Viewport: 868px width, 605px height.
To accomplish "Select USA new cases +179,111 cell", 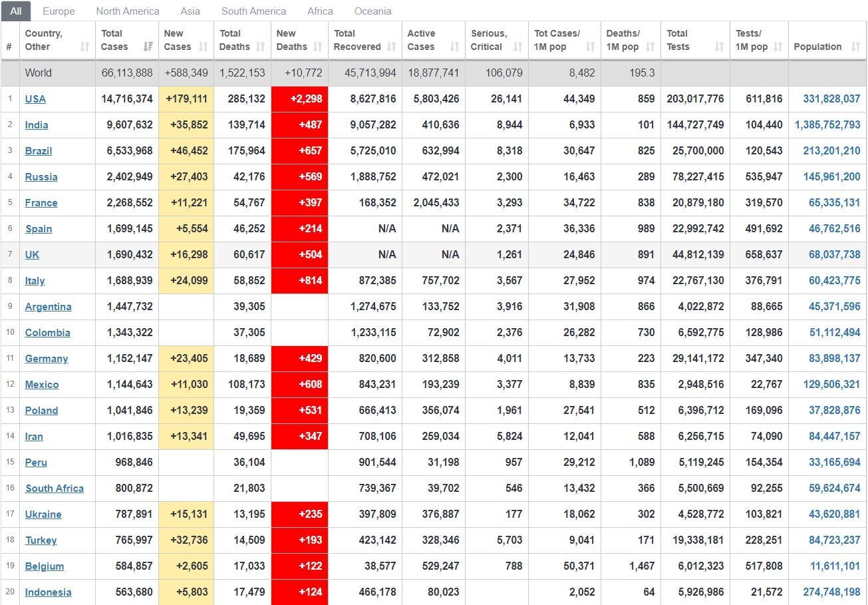I will [186, 99].
